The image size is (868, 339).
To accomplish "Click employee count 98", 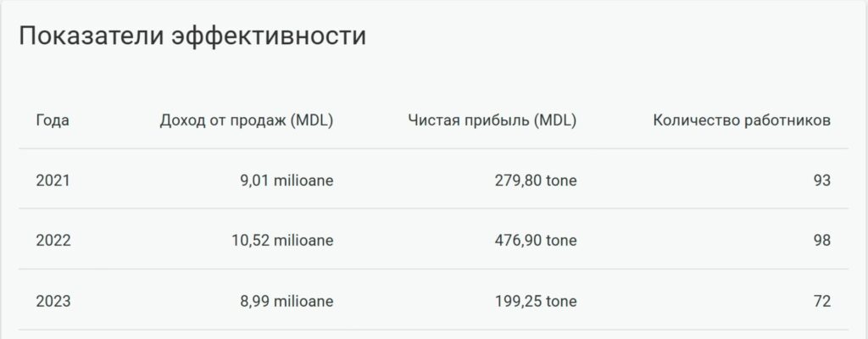I will pyautogui.click(x=822, y=241).
